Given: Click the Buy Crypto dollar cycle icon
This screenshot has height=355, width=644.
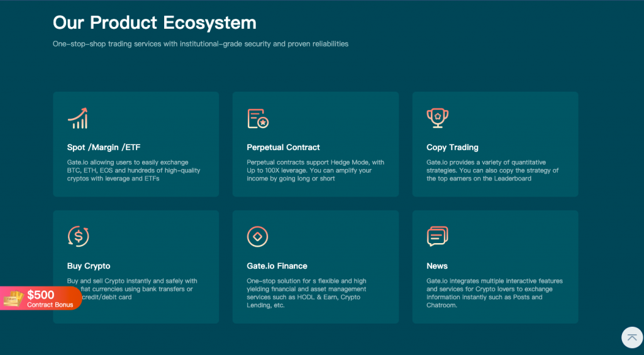Looking at the screenshot, I should pos(78,236).
